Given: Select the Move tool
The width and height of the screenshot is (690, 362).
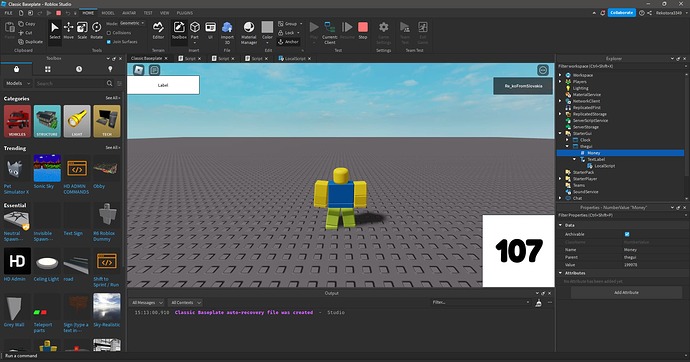Looking at the screenshot, I should tap(69, 31).
